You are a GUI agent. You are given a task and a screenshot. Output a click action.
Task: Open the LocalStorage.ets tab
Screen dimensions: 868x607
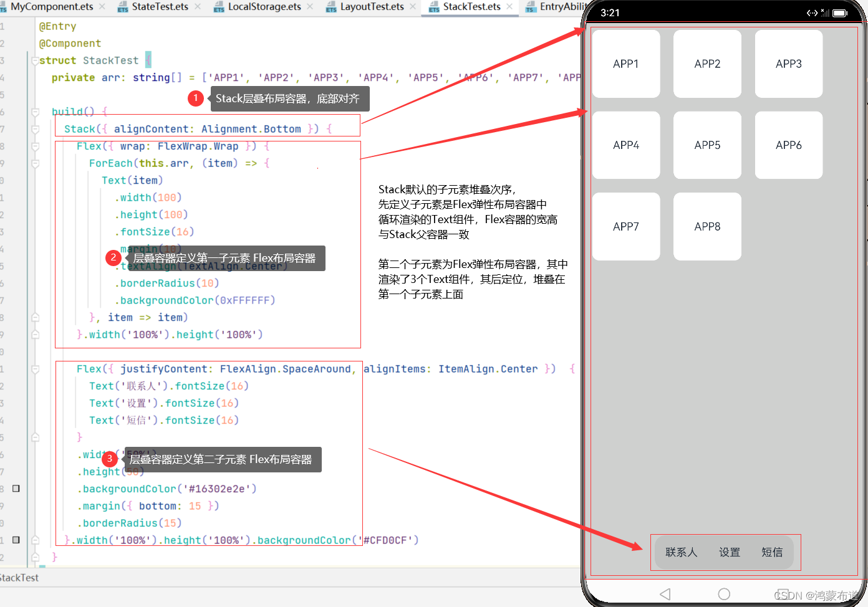pyautogui.click(x=264, y=7)
